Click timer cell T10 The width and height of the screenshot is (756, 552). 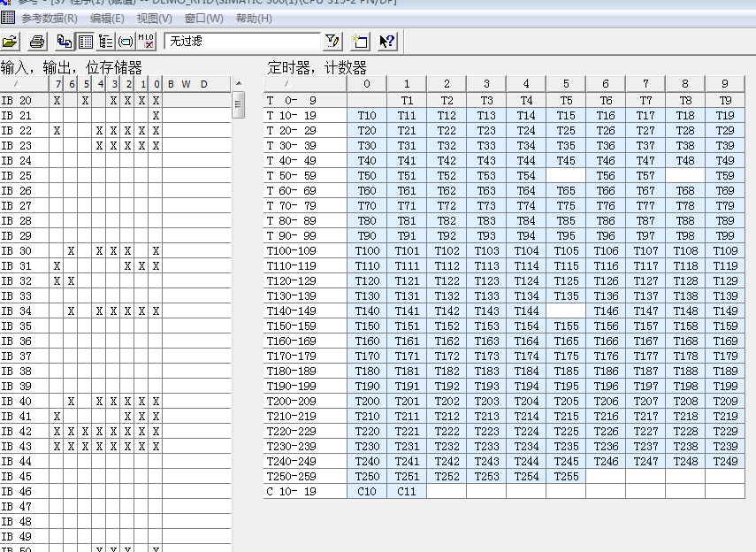click(x=367, y=115)
